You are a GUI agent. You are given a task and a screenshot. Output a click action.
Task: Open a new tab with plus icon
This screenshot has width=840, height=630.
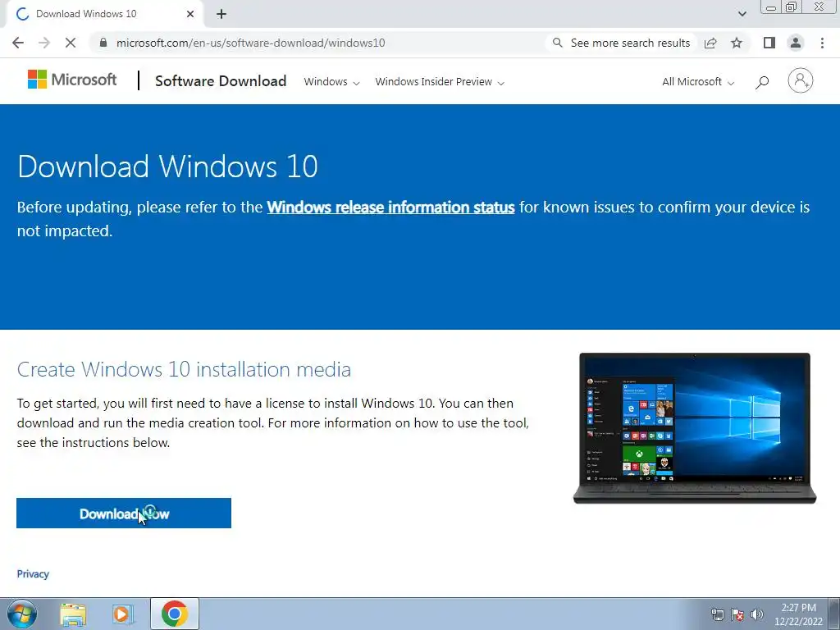click(221, 15)
